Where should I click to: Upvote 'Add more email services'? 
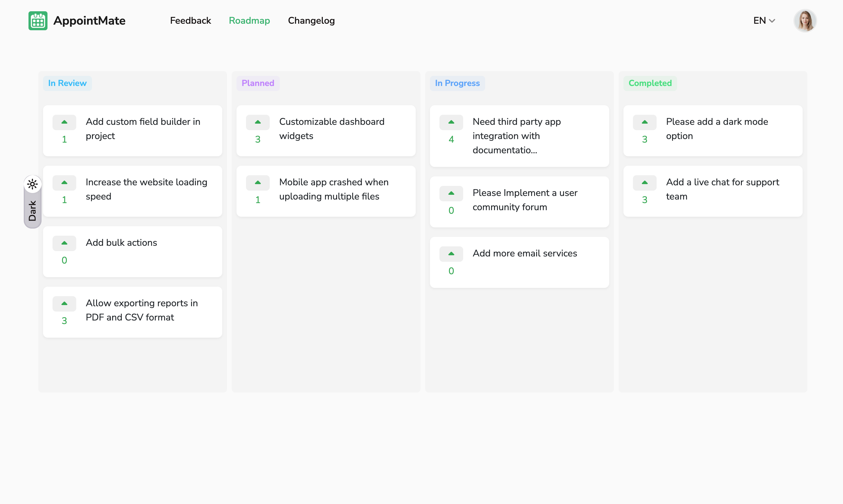click(451, 254)
